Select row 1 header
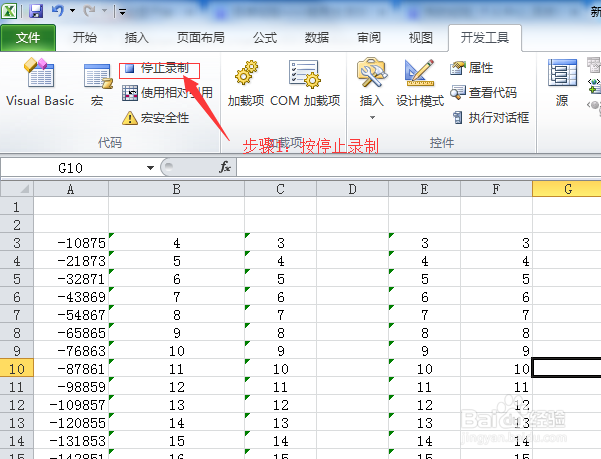This screenshot has height=459, width=601. click(x=17, y=207)
